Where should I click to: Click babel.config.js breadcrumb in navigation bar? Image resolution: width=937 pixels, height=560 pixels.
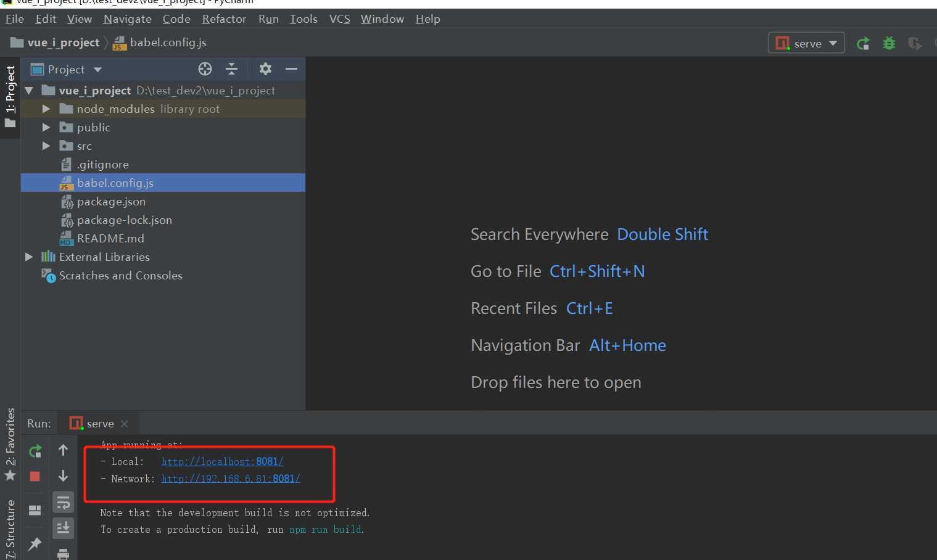pos(160,43)
